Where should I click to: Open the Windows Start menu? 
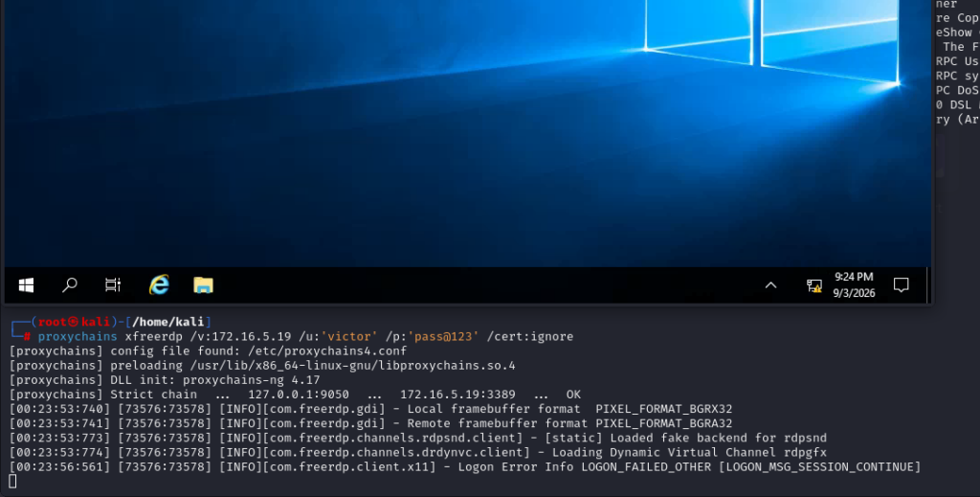[x=26, y=285]
